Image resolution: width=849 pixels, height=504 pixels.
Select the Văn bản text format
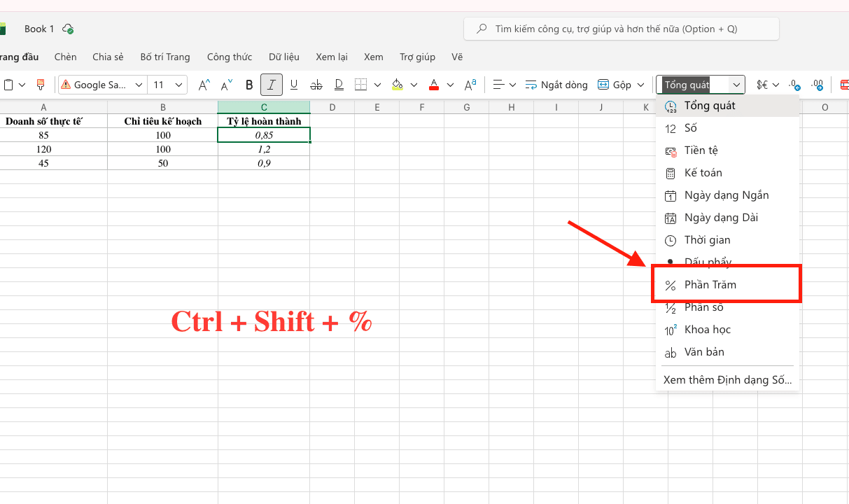click(x=727, y=352)
